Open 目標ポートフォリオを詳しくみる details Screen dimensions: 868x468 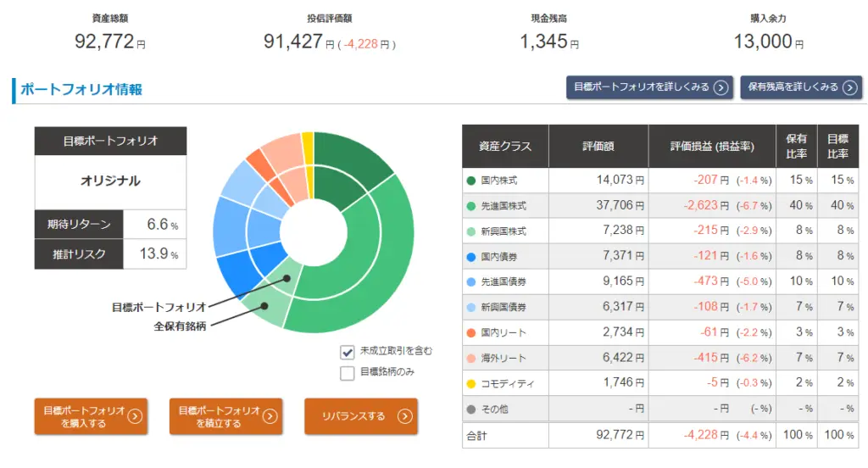pos(648,87)
